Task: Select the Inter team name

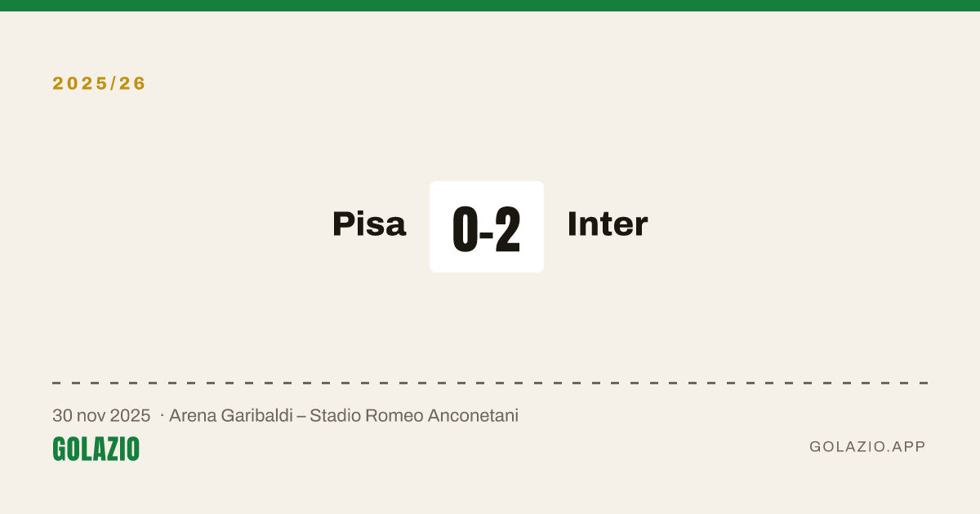Action: [608, 224]
